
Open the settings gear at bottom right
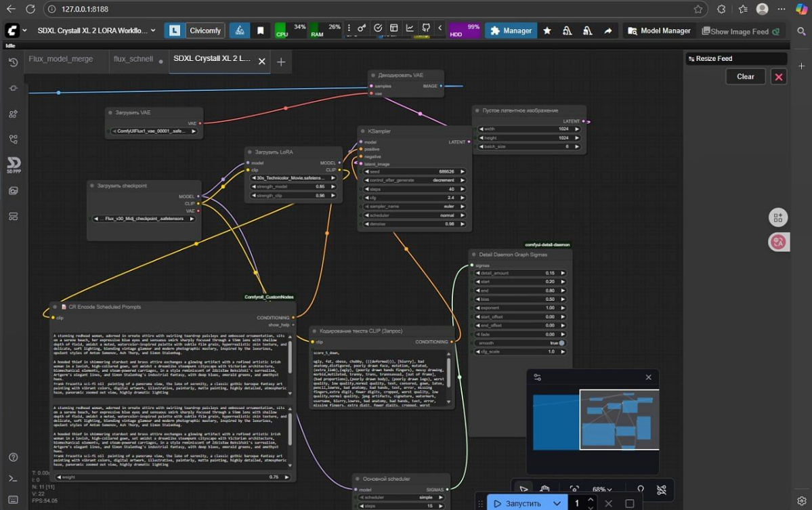click(x=802, y=501)
